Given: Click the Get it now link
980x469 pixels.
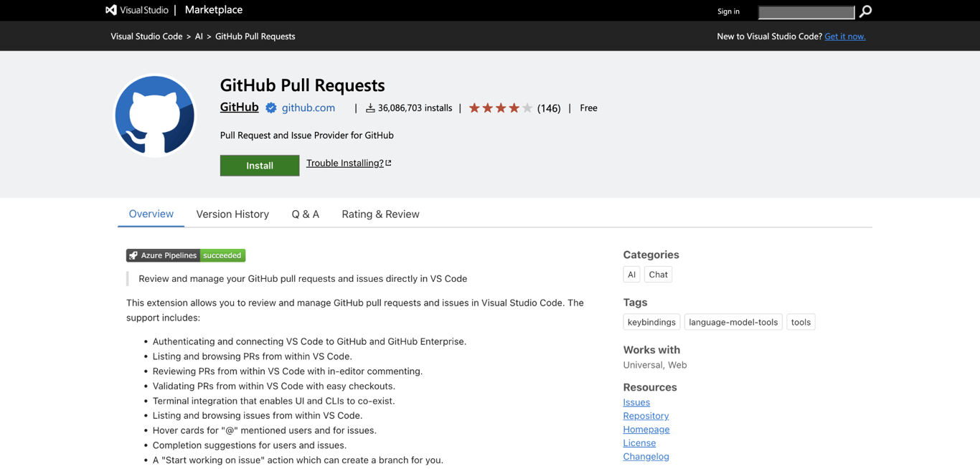Looking at the screenshot, I should (x=845, y=36).
